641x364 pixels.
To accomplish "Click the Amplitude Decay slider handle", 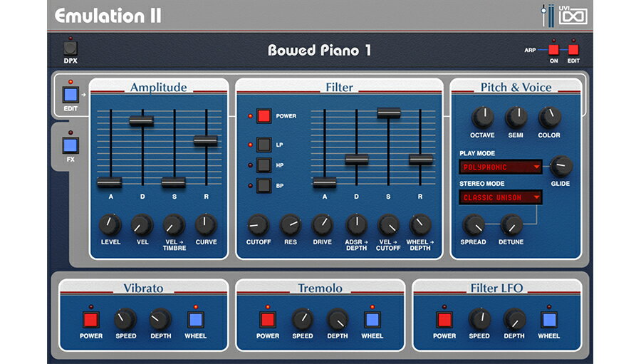I will (x=142, y=121).
